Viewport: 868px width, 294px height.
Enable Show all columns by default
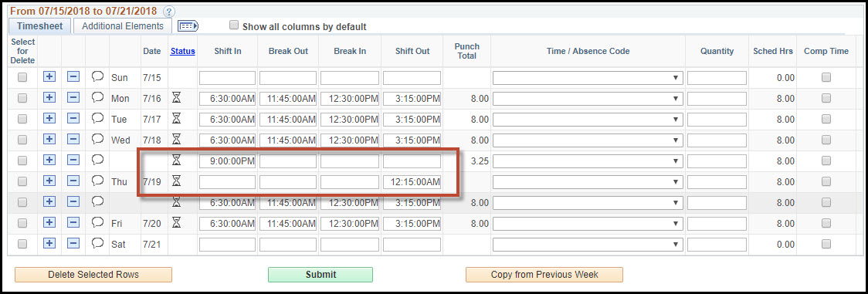tap(234, 25)
